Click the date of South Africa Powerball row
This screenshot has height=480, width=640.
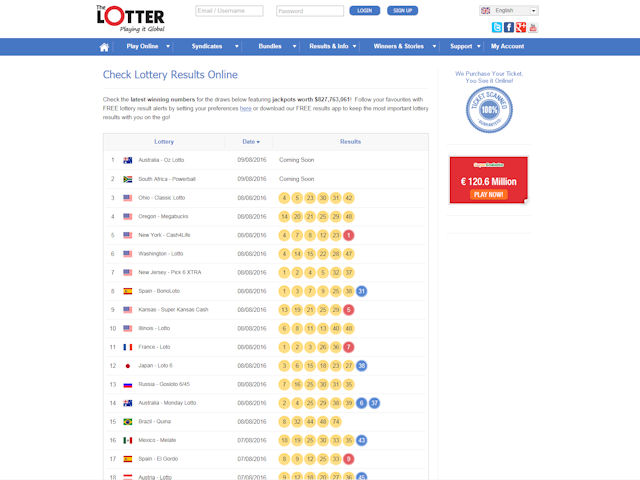[x=252, y=179]
